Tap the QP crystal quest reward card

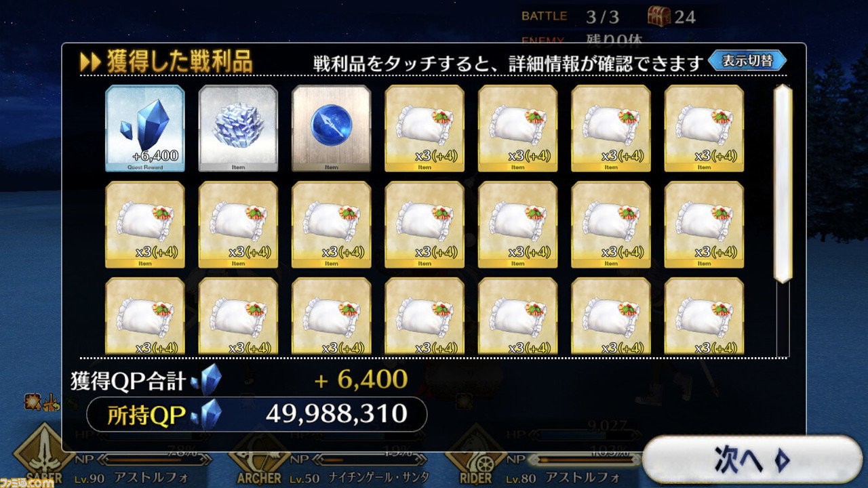point(144,128)
